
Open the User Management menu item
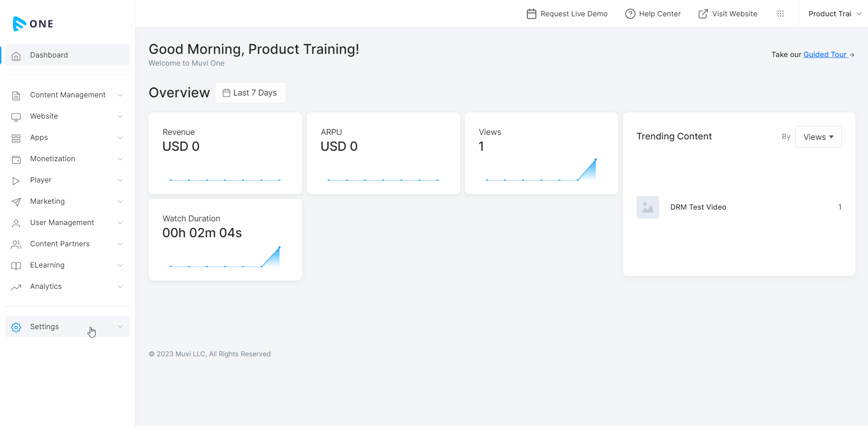67,223
